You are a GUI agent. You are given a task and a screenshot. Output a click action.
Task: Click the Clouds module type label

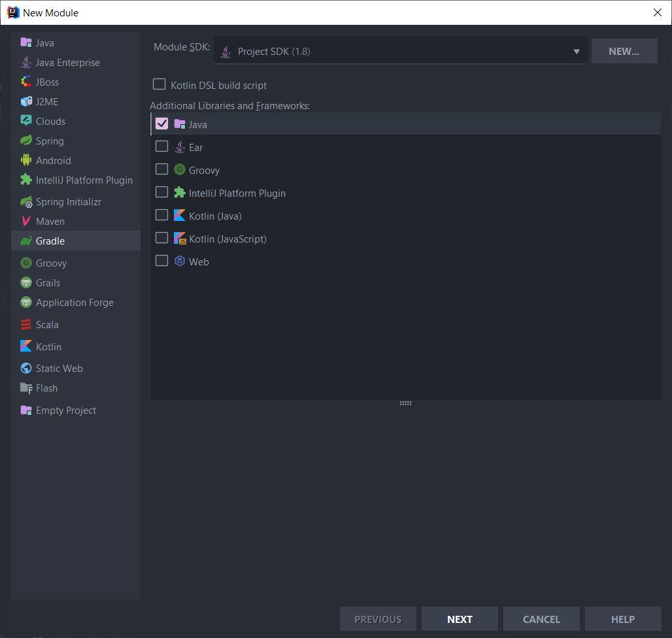(50, 121)
